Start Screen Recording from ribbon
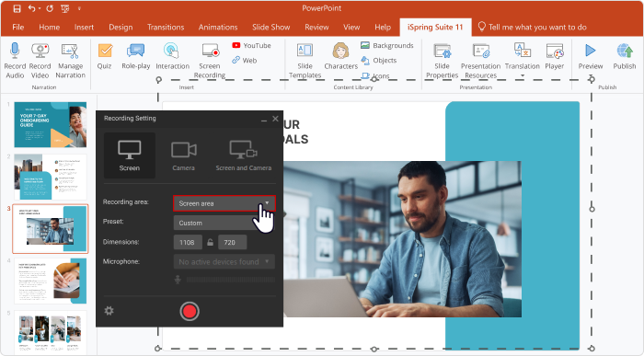This screenshot has width=644, height=356. (x=210, y=61)
